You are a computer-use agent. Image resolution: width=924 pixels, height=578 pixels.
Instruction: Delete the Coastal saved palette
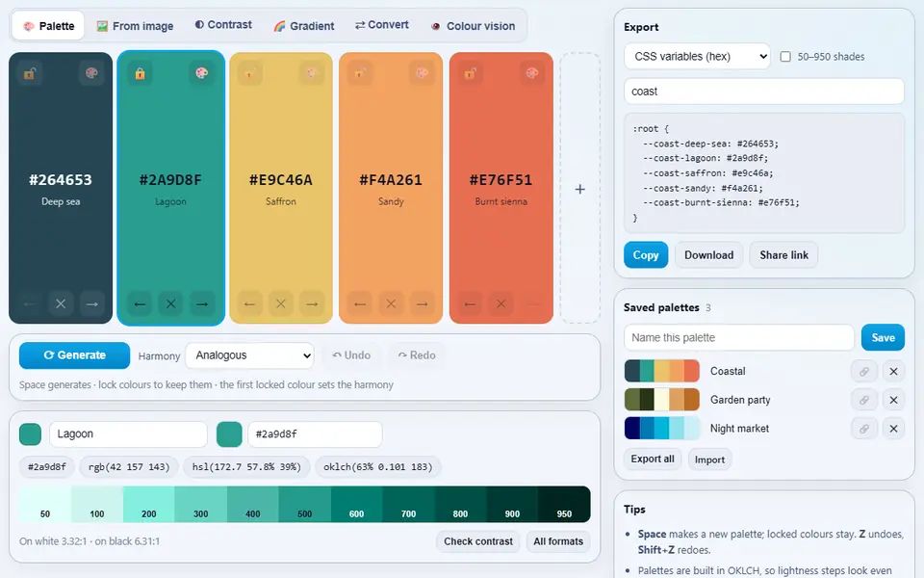coord(893,372)
